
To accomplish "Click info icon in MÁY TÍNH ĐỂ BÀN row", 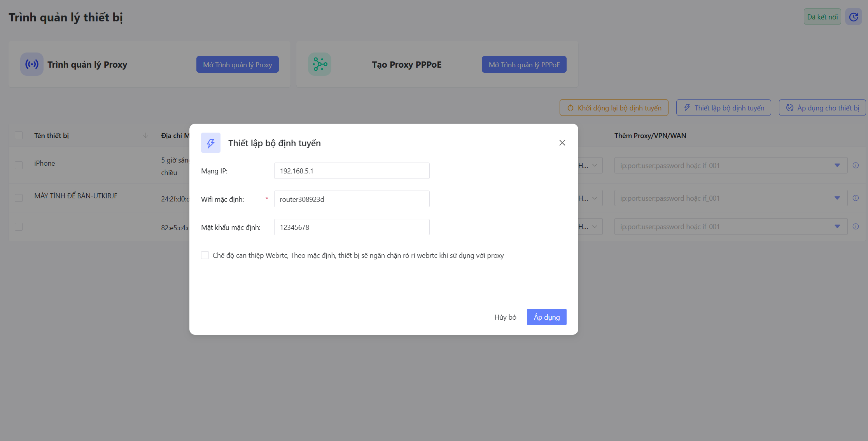I will point(856,198).
